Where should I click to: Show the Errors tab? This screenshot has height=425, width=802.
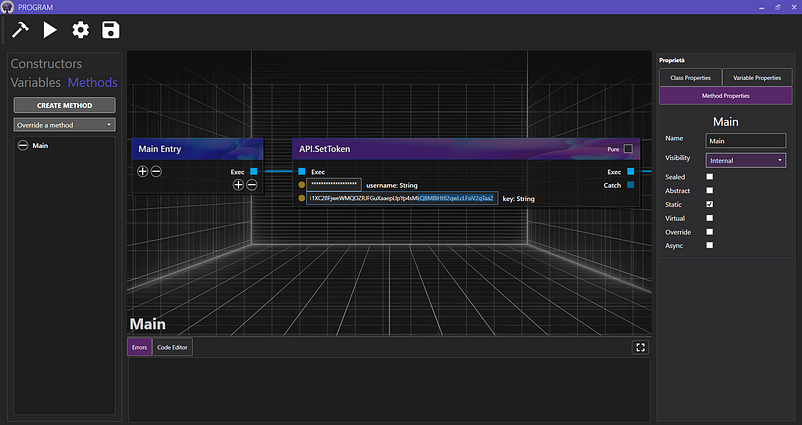click(x=139, y=347)
